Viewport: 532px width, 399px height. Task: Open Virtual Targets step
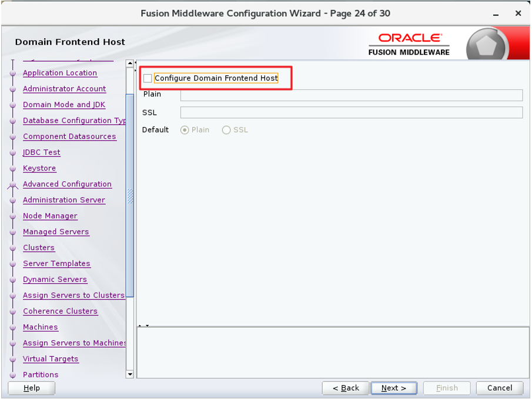pyautogui.click(x=51, y=359)
